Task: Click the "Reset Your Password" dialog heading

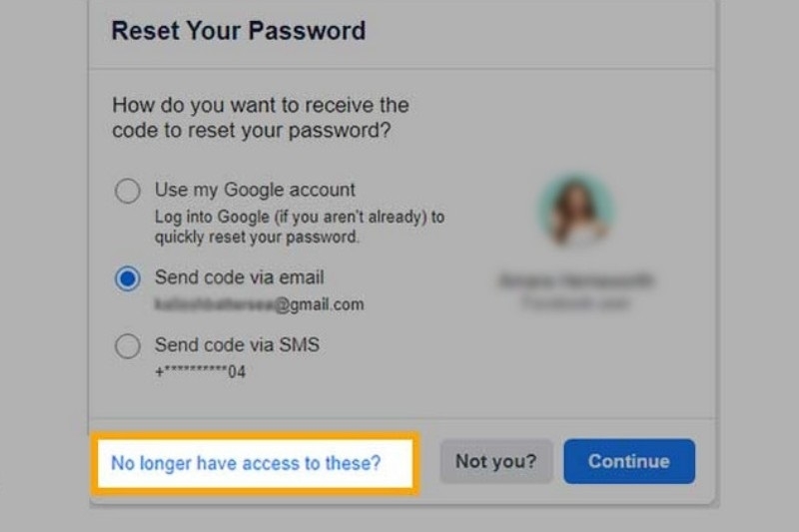Action: pyautogui.click(x=238, y=31)
